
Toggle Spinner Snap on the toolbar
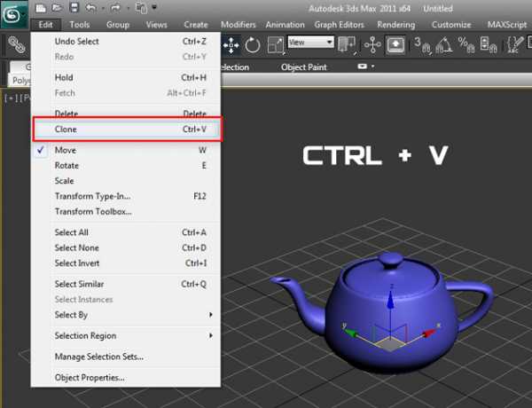click(489, 45)
